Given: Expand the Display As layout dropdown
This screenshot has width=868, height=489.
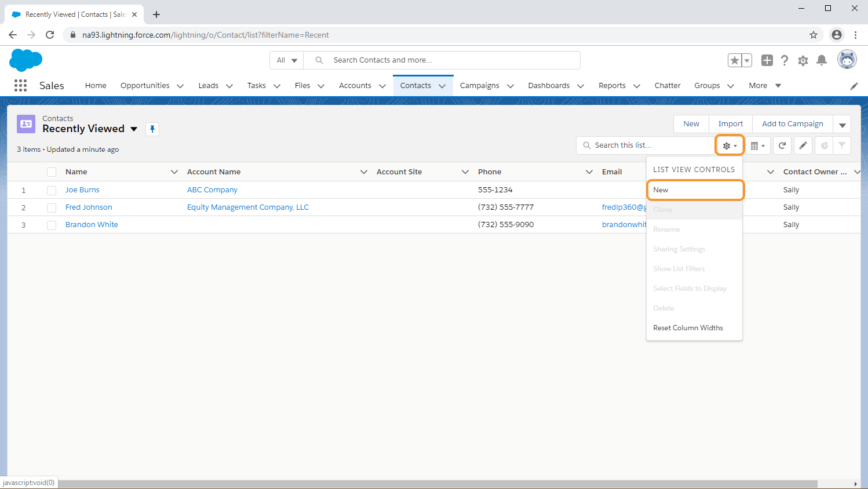Looking at the screenshot, I should click(757, 145).
